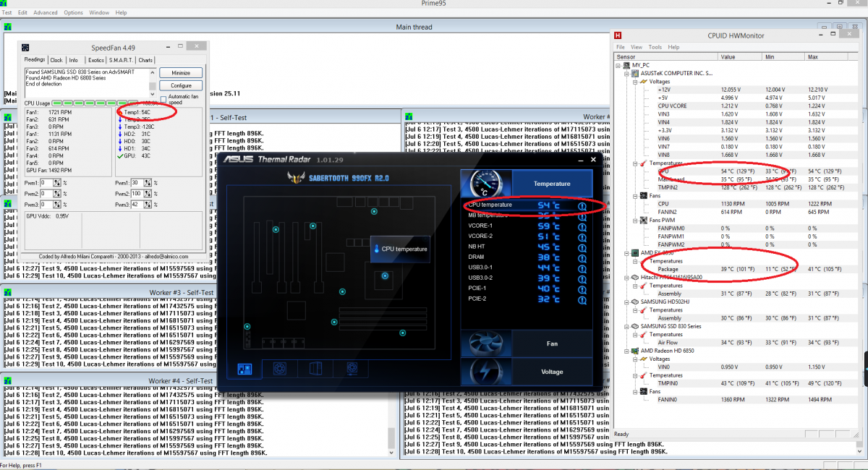Click the Worker #4 window Prime95 icon
Image resolution: width=868 pixels, height=470 pixels.
click(7, 380)
